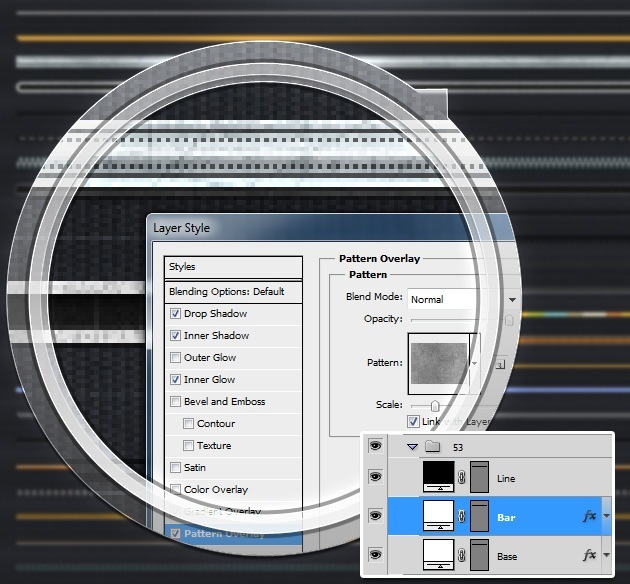Click the link chain icon on Line layer
The width and height of the screenshot is (630, 584).
pyautogui.click(x=462, y=477)
